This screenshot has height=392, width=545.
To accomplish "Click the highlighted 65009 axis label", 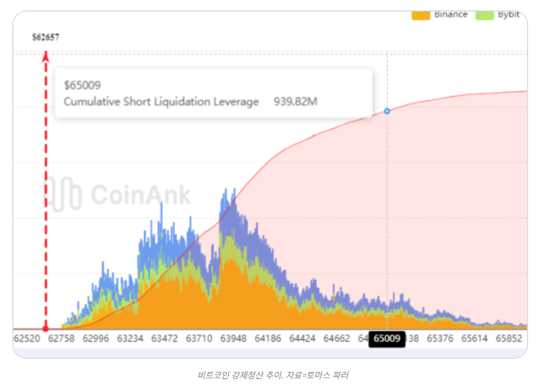I will [387, 339].
